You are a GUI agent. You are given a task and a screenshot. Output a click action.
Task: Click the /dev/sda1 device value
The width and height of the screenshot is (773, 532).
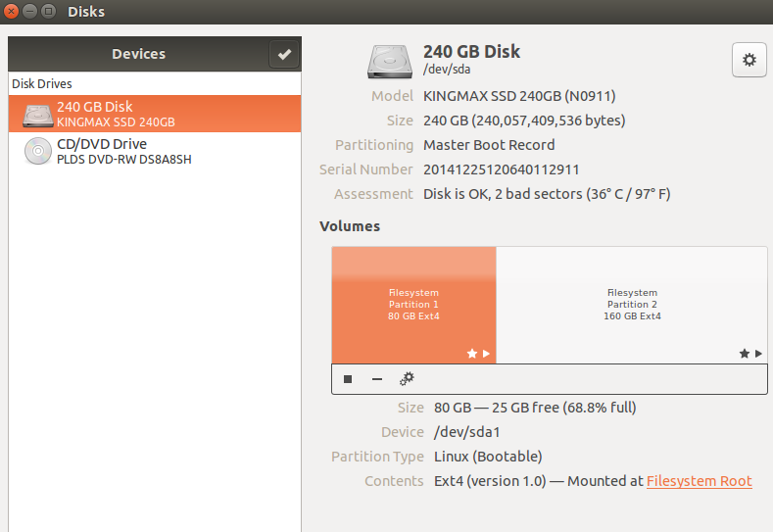coord(467,432)
